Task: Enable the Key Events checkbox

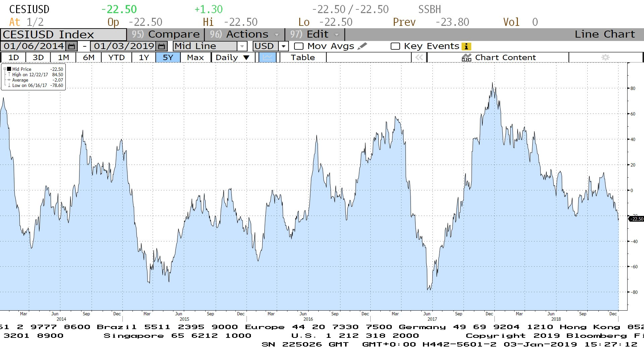Action: [395, 46]
